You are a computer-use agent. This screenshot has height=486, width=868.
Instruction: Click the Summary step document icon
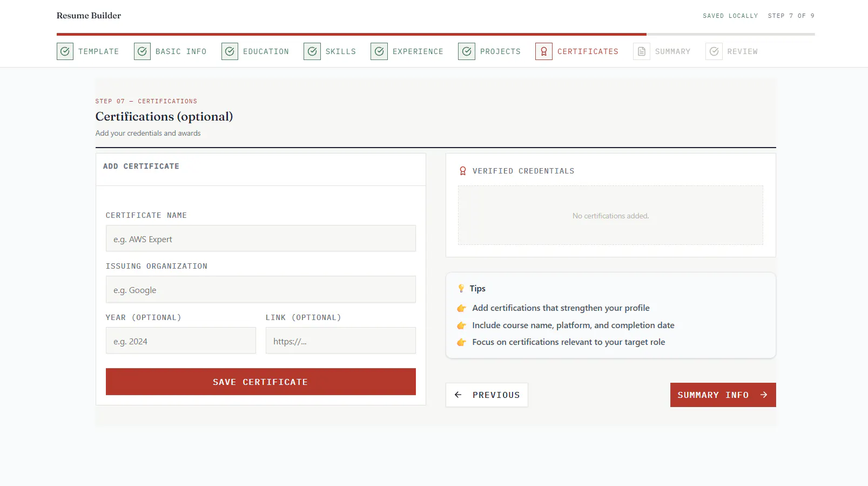642,51
